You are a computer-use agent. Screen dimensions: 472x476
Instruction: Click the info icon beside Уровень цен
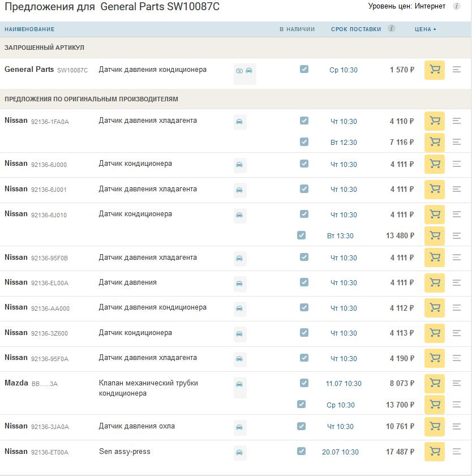pos(456,6)
